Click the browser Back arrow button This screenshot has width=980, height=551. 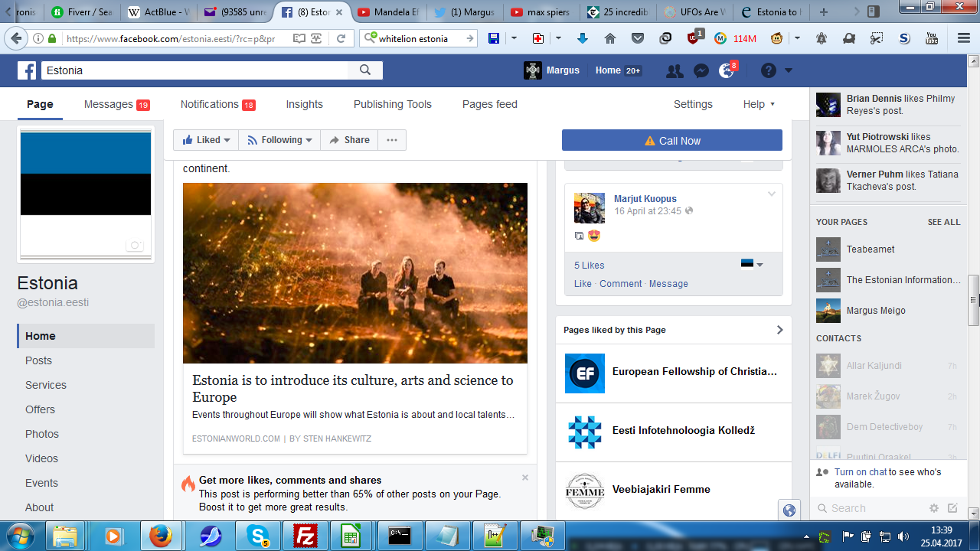coord(15,38)
